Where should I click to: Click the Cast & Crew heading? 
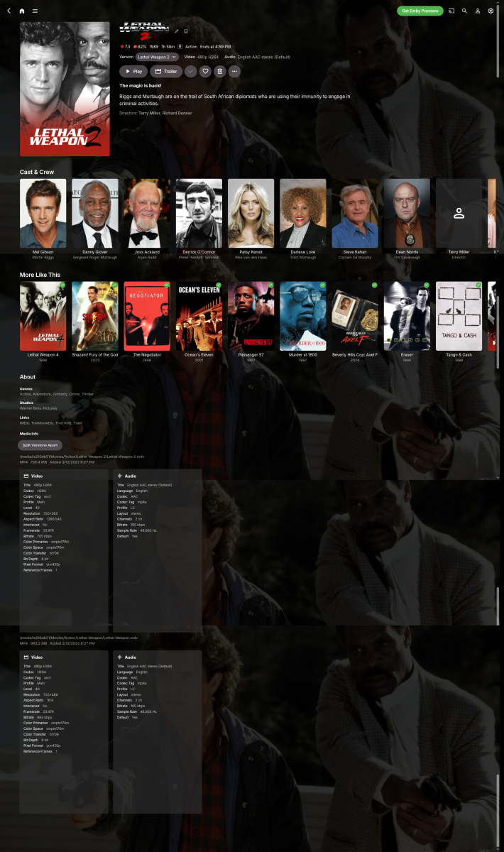tap(37, 172)
